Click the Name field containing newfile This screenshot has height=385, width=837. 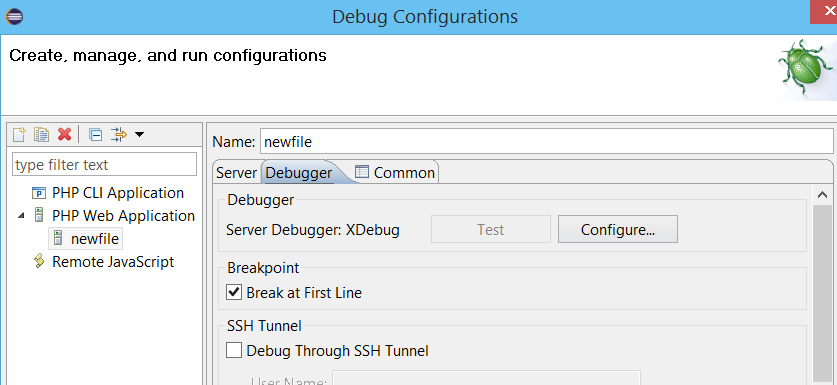(x=548, y=142)
